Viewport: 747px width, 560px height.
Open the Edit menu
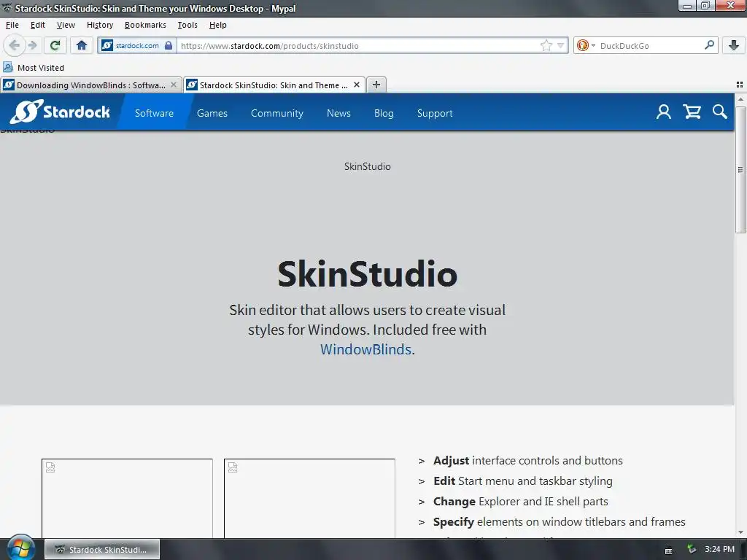[x=38, y=25]
